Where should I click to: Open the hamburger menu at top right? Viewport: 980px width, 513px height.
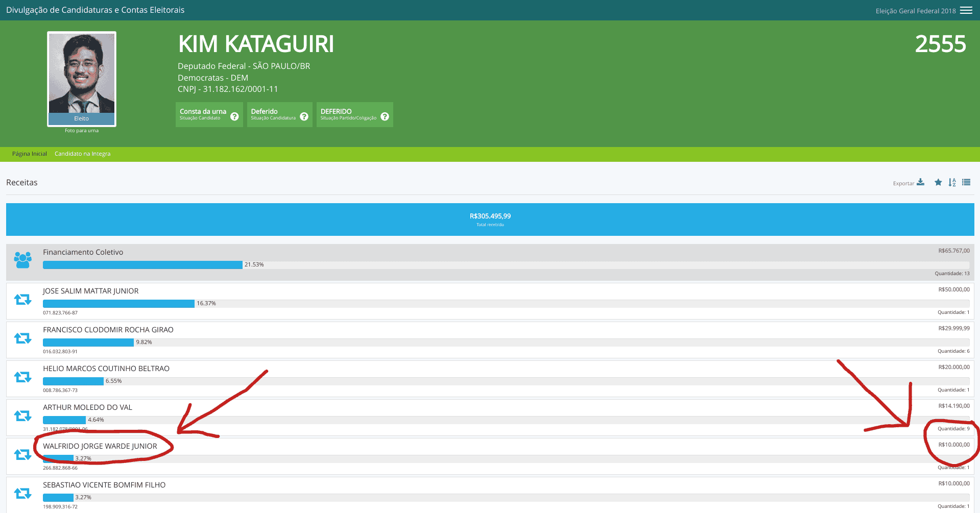[966, 11]
